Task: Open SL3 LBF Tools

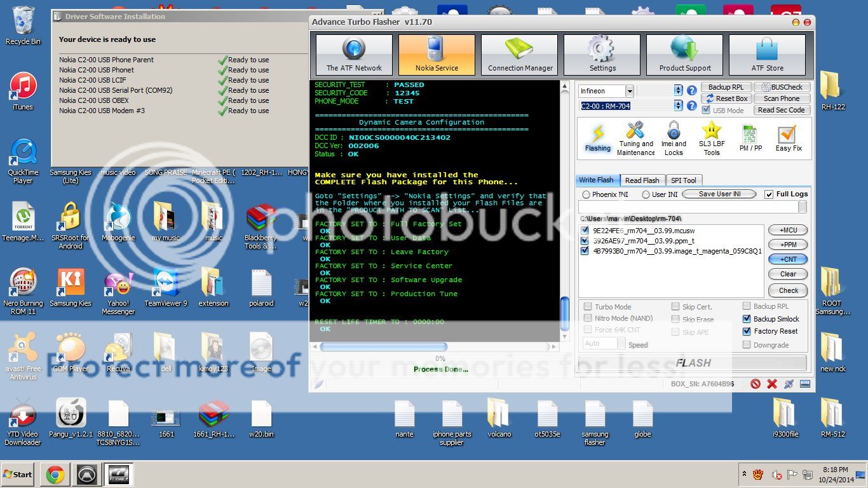Action: point(712,139)
